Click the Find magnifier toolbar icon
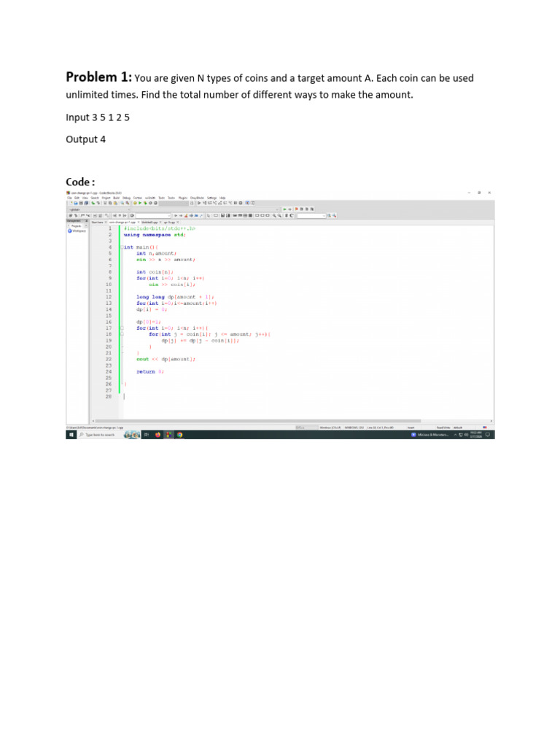 coord(122,203)
